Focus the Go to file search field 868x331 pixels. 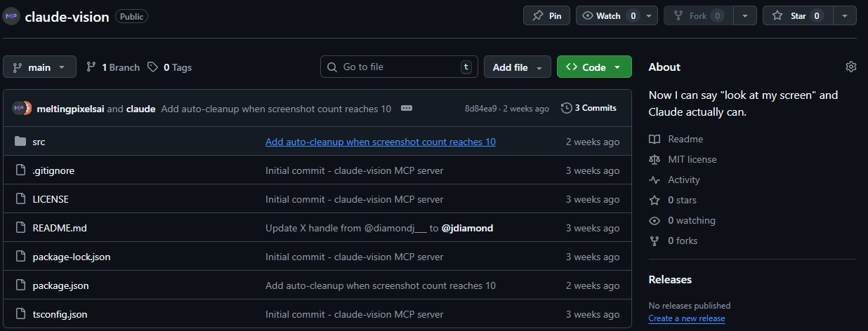click(x=399, y=67)
